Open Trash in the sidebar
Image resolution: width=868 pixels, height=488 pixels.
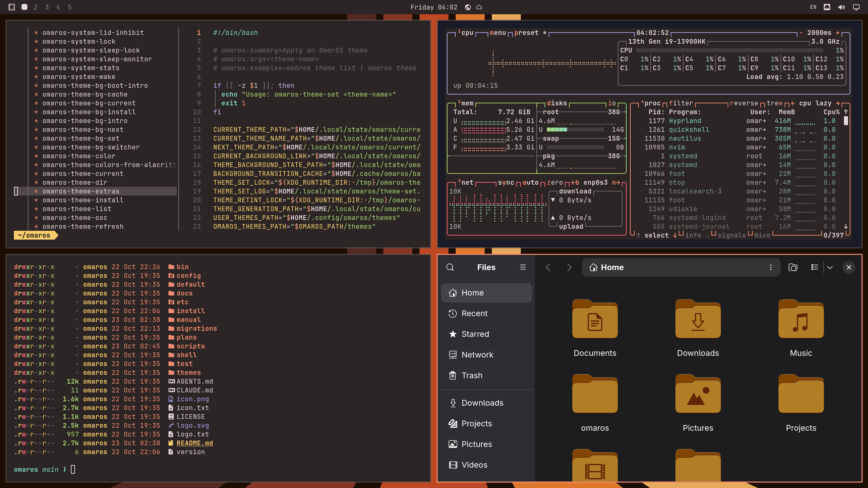point(486,375)
